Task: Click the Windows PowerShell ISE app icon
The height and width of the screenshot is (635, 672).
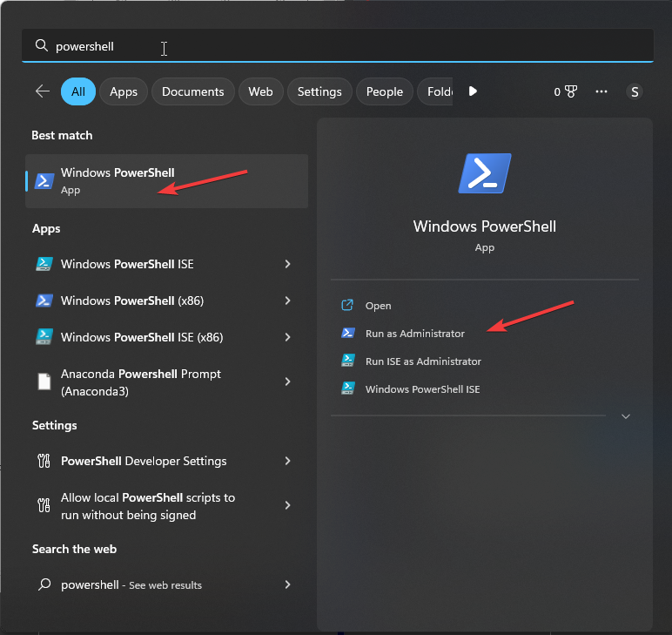Action: [x=44, y=264]
